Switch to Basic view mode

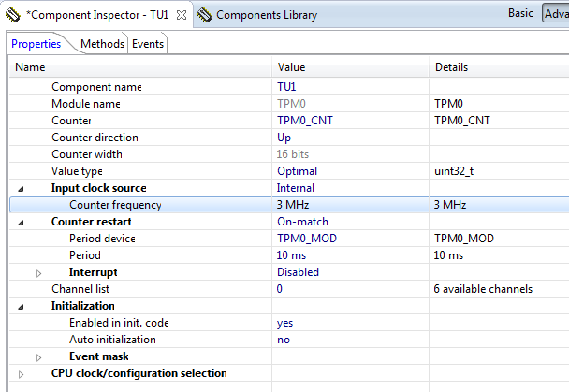(x=520, y=14)
